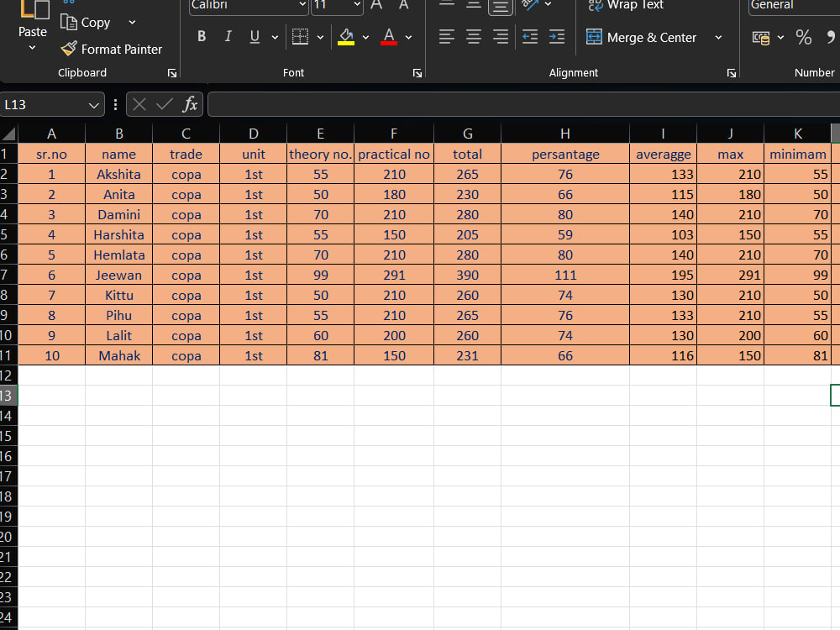The image size is (840, 630).
Task: Click cell with header persantage
Action: (565, 154)
